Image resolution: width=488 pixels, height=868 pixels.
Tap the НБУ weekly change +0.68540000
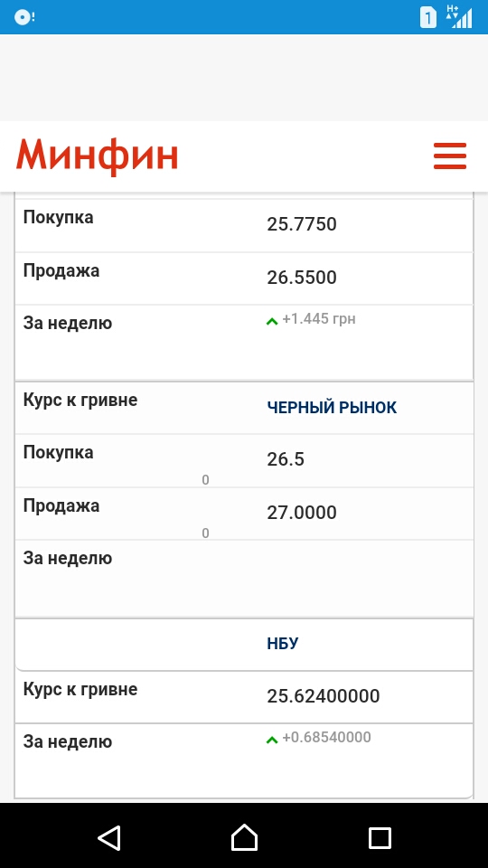click(x=326, y=738)
